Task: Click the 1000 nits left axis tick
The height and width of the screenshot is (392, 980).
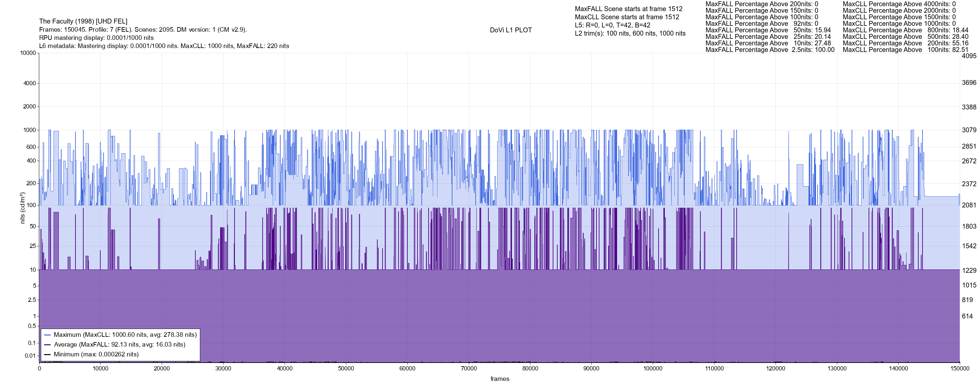Action: [x=30, y=130]
